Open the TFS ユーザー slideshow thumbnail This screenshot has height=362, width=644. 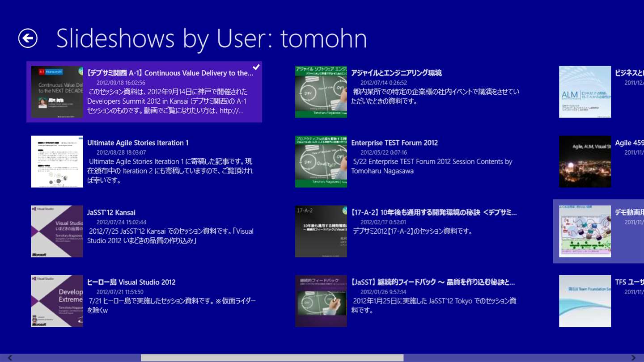click(x=585, y=301)
